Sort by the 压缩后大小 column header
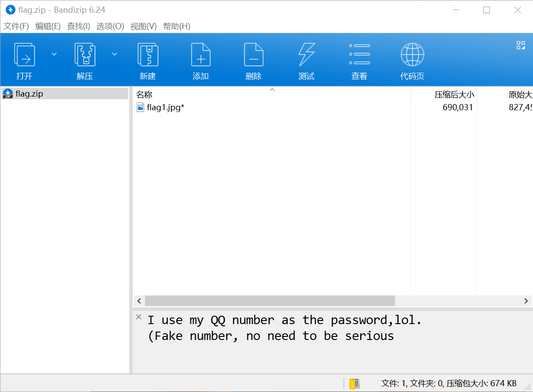 pos(454,94)
